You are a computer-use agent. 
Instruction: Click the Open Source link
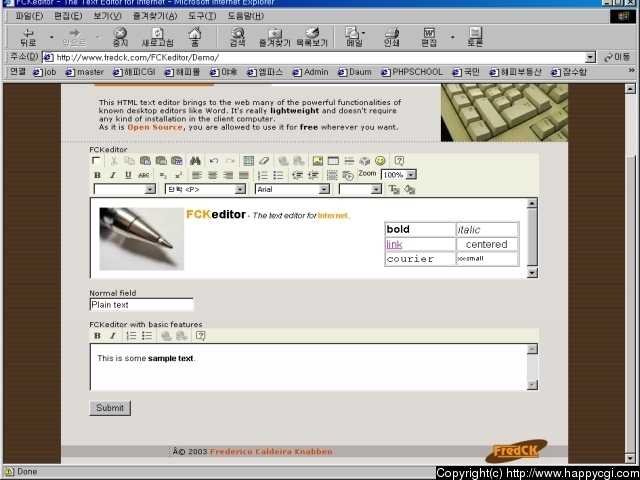pyautogui.click(x=155, y=127)
